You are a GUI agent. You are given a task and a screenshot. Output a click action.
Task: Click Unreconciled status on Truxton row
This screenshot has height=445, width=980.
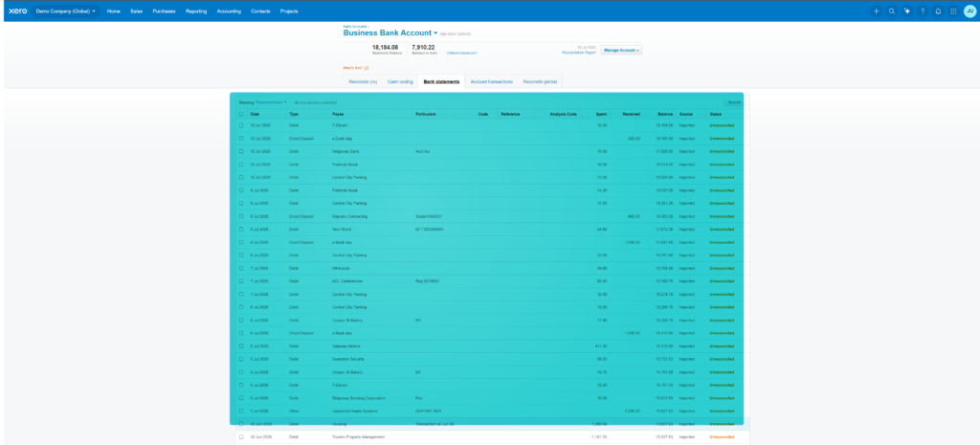coord(722,437)
